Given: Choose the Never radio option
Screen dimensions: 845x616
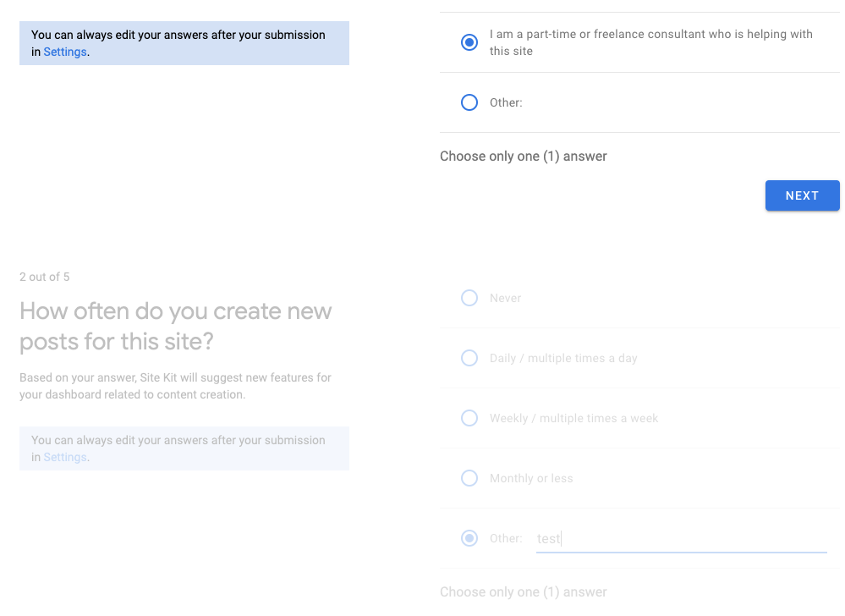Looking at the screenshot, I should pos(469,298).
